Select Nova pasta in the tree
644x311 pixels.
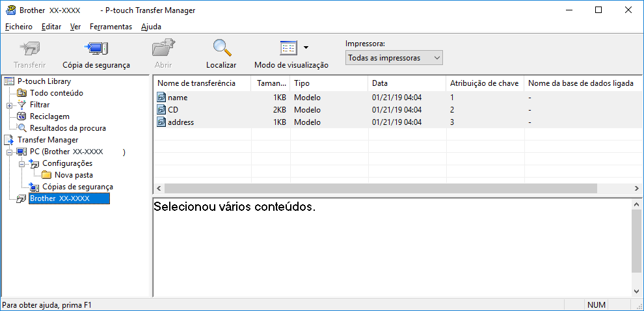point(74,176)
